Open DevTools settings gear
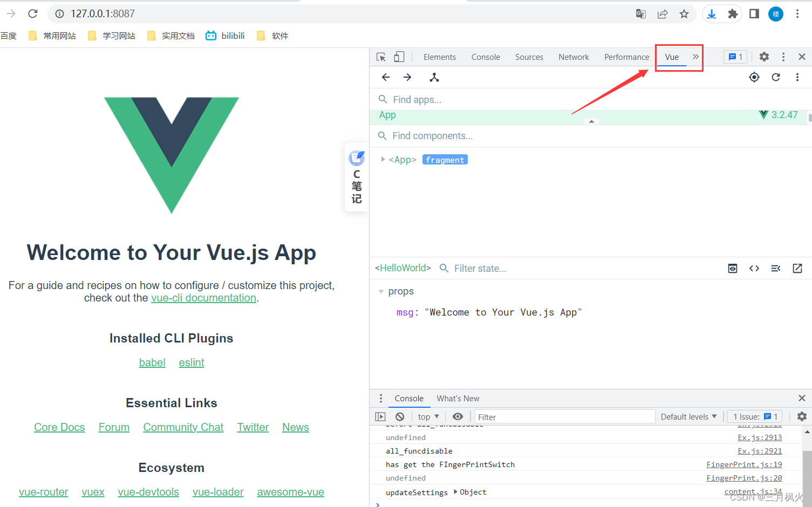This screenshot has height=507, width=812. pos(764,57)
